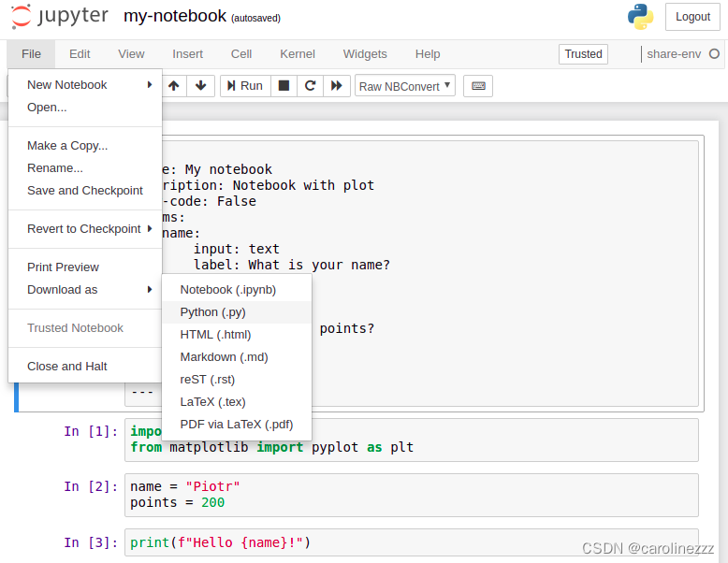This screenshot has height=563, width=728.
Task: Open the command palette keyboard icon
Action: 478,86
